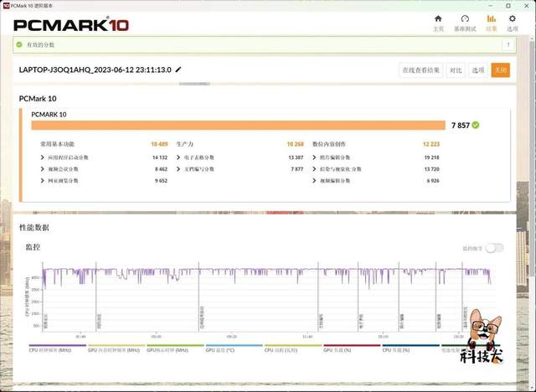The height and width of the screenshot is (392, 536).
Task: Open the Results (结果) bar-chart icon
Action: point(492,22)
